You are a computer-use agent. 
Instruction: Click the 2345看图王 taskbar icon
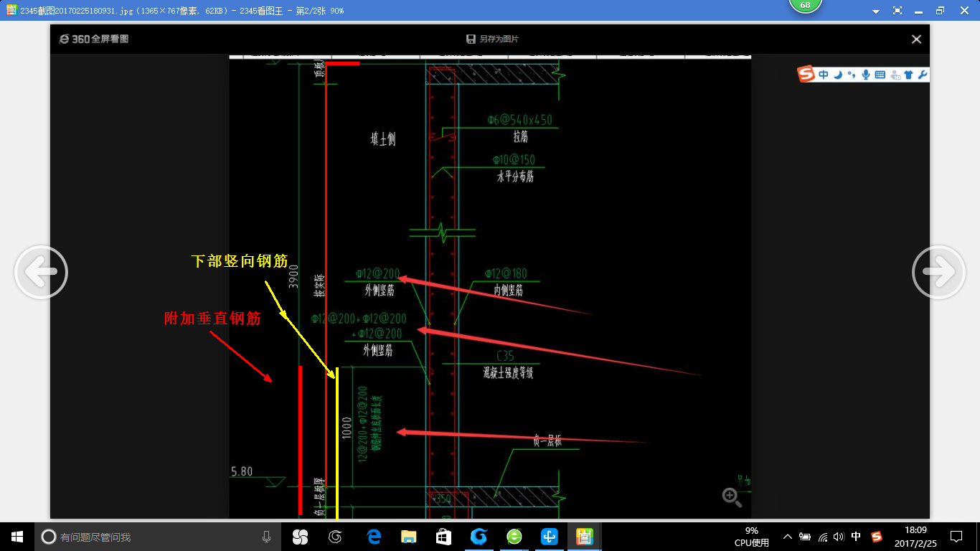585,536
